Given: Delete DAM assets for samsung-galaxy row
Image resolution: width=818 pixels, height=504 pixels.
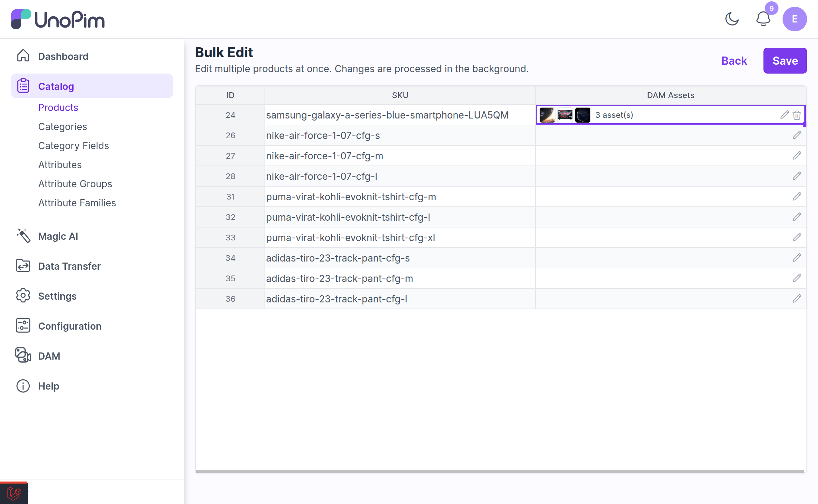Looking at the screenshot, I should [x=797, y=115].
